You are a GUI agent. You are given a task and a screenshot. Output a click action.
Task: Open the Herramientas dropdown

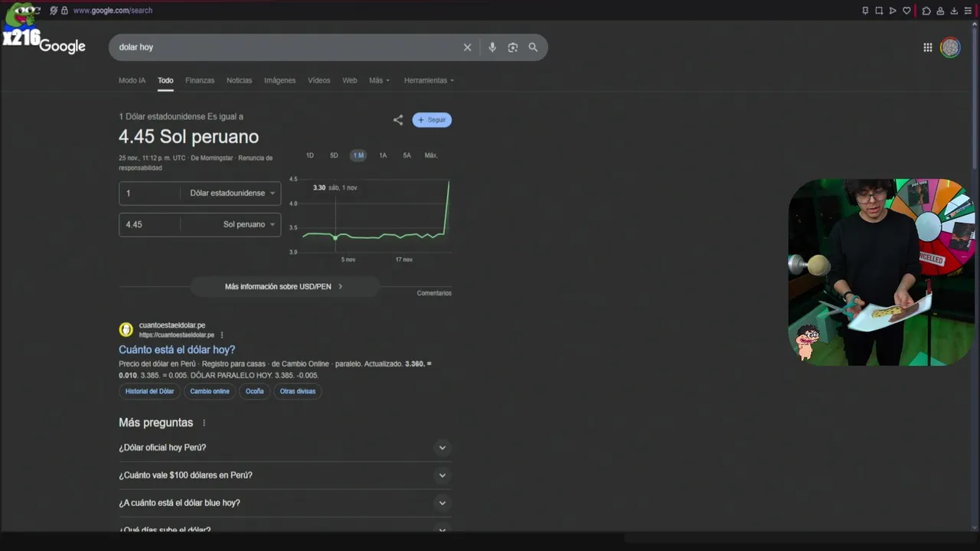pos(429,80)
